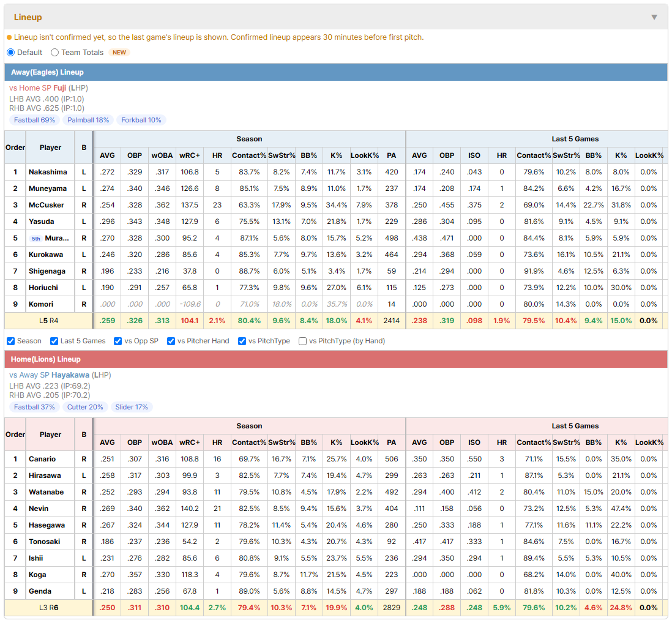The width and height of the screenshot is (672, 623).
Task: Select Kurokawa in the Eagles lineup
Action: pyautogui.click(x=46, y=255)
